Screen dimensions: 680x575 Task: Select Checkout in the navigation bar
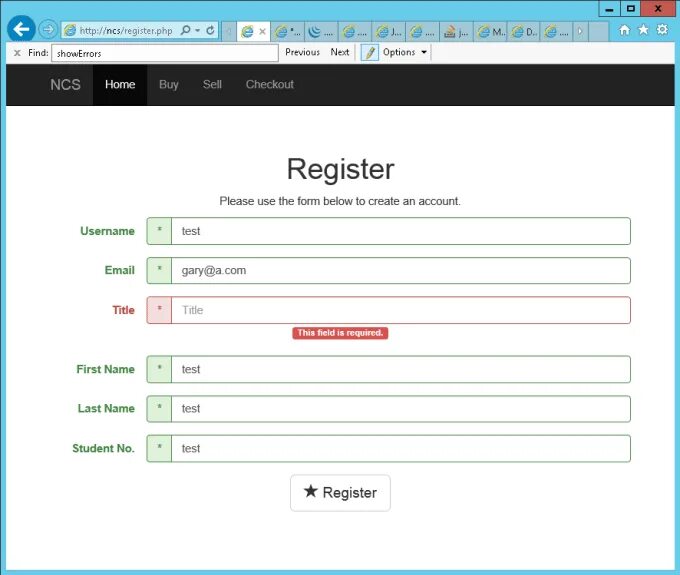pos(270,85)
